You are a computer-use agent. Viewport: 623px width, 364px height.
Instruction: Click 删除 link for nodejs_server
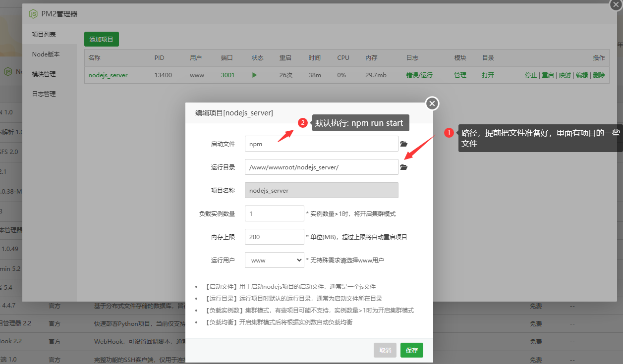(x=599, y=75)
